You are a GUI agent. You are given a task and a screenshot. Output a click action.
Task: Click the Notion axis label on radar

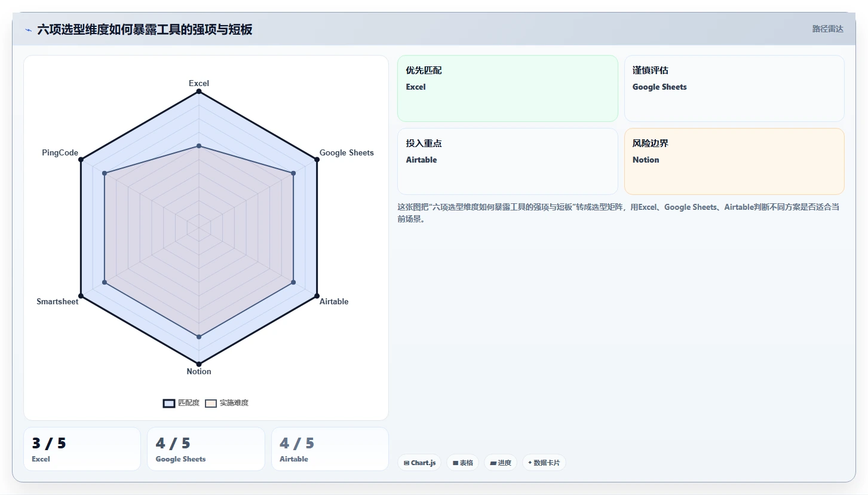199,371
